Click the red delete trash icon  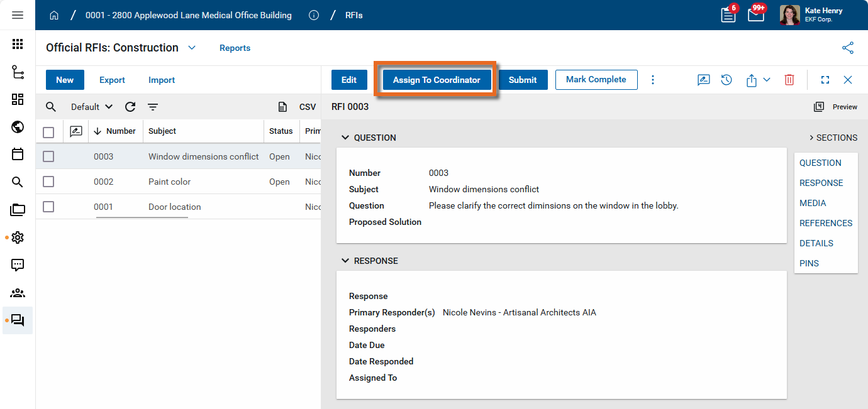click(x=789, y=80)
